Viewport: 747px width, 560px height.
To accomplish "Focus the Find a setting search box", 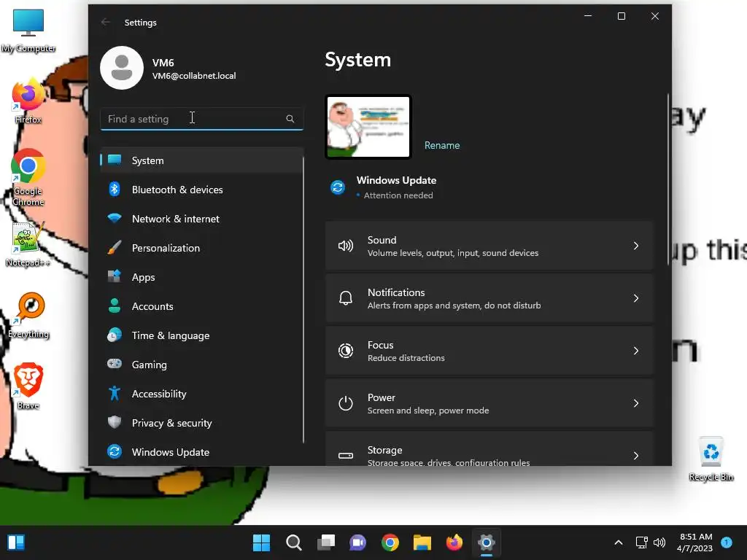I will [201, 119].
